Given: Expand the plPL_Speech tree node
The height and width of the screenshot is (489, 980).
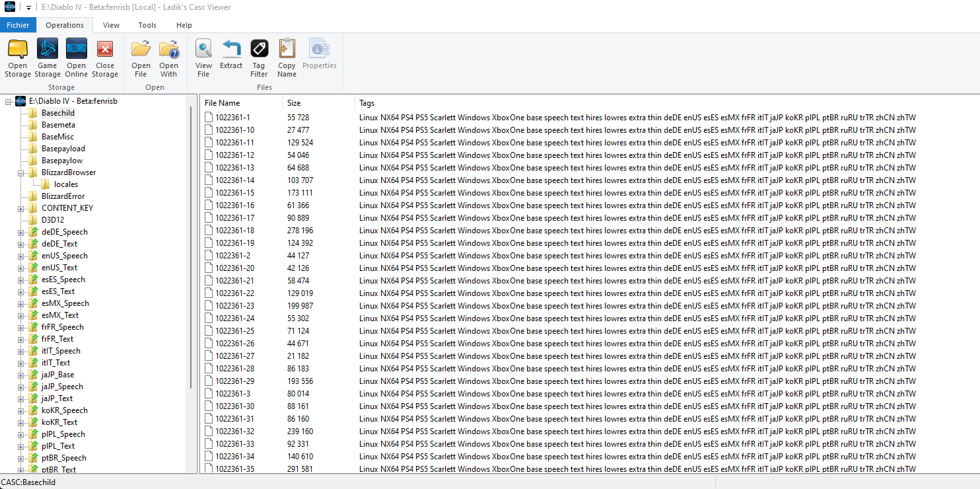Looking at the screenshot, I should pyautogui.click(x=20, y=434).
